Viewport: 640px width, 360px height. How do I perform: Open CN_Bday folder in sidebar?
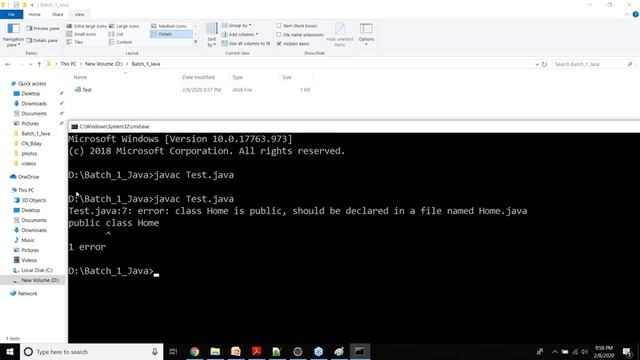point(31,144)
